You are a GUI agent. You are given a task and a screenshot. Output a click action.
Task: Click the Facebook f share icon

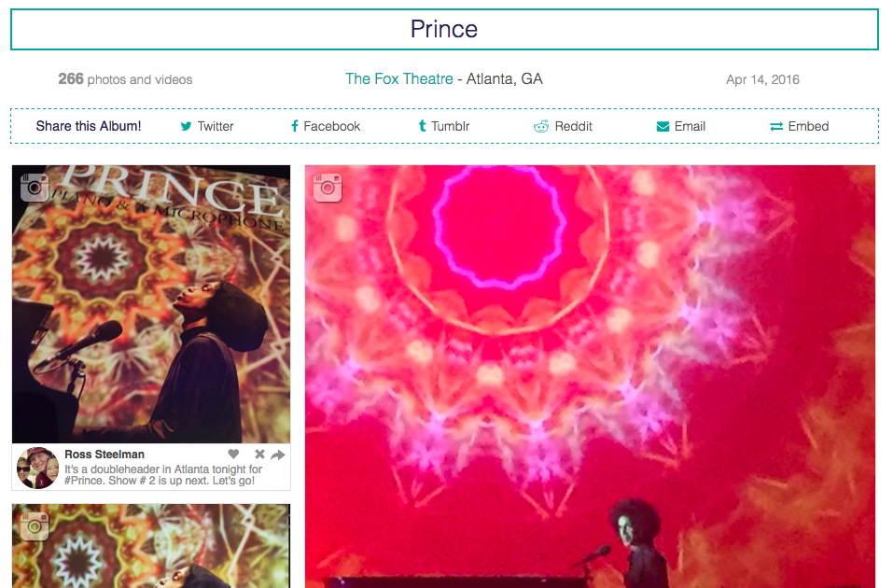click(x=295, y=126)
